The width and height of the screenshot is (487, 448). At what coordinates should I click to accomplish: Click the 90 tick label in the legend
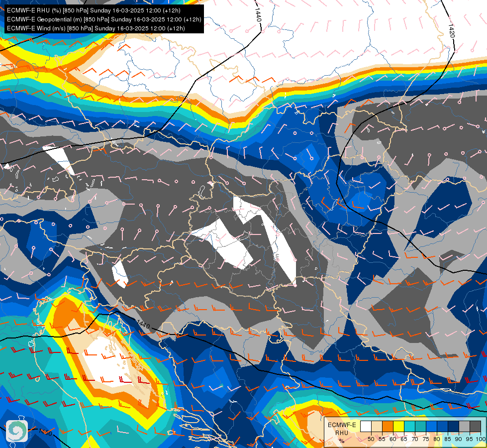459,439
